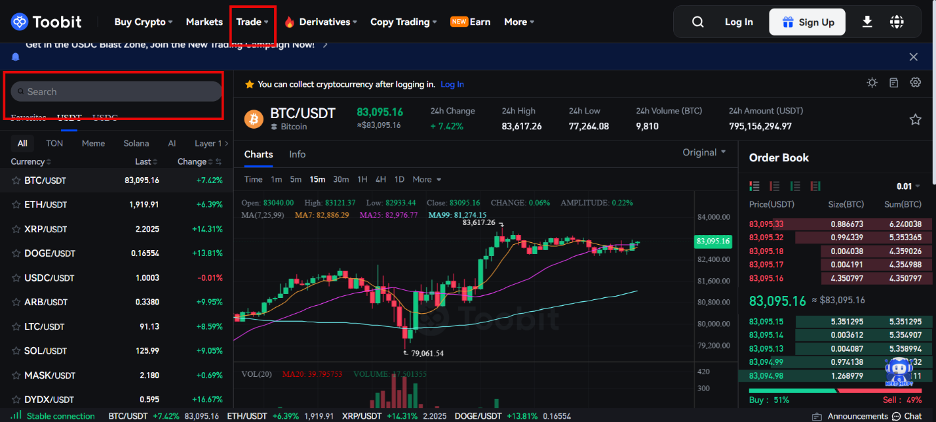Screen dimensions: 936x422
Task: Expand the Trade dropdown menu
Action: point(252,22)
